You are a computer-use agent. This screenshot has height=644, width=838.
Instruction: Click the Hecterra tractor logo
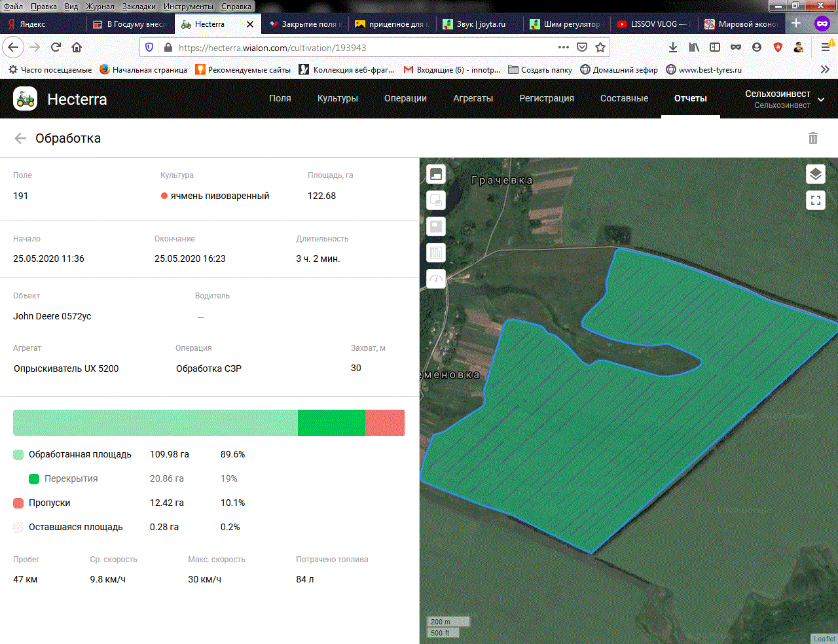[26, 99]
